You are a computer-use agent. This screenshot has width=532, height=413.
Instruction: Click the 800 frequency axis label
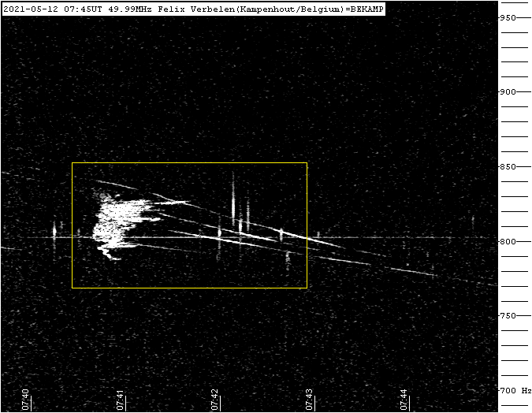coord(508,241)
